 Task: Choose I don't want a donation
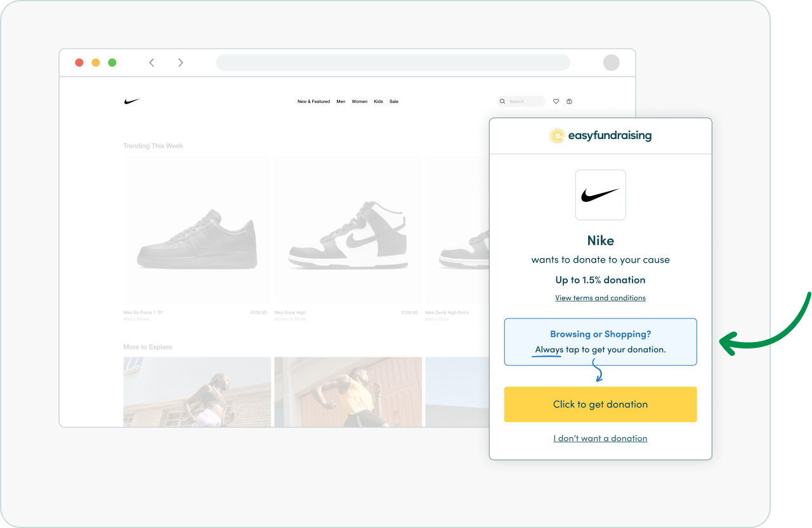[x=600, y=439]
